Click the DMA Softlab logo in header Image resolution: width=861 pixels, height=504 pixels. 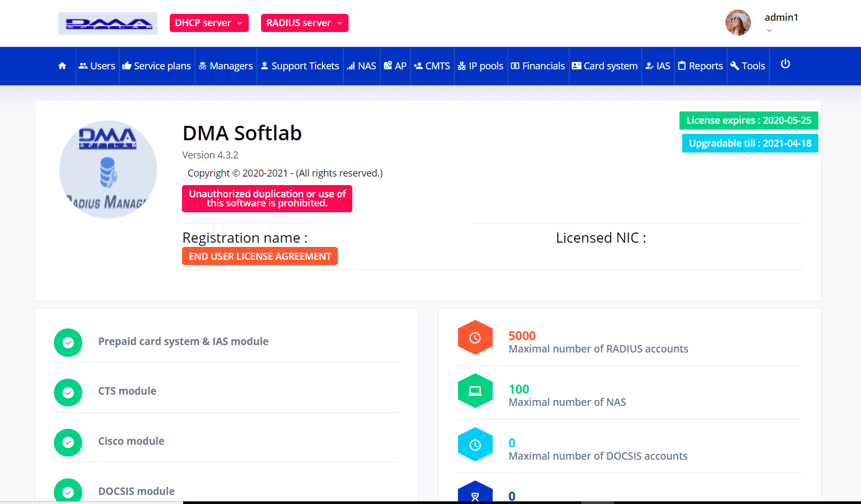coord(108,23)
